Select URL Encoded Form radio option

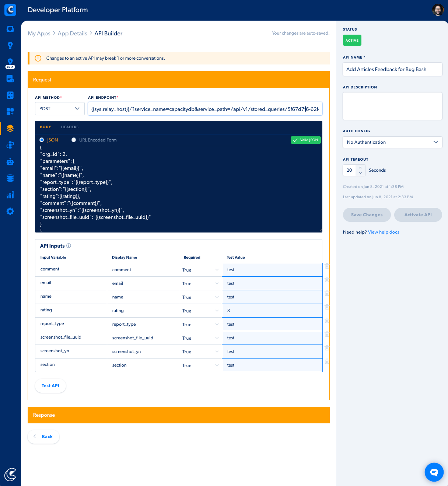pyautogui.click(x=74, y=140)
